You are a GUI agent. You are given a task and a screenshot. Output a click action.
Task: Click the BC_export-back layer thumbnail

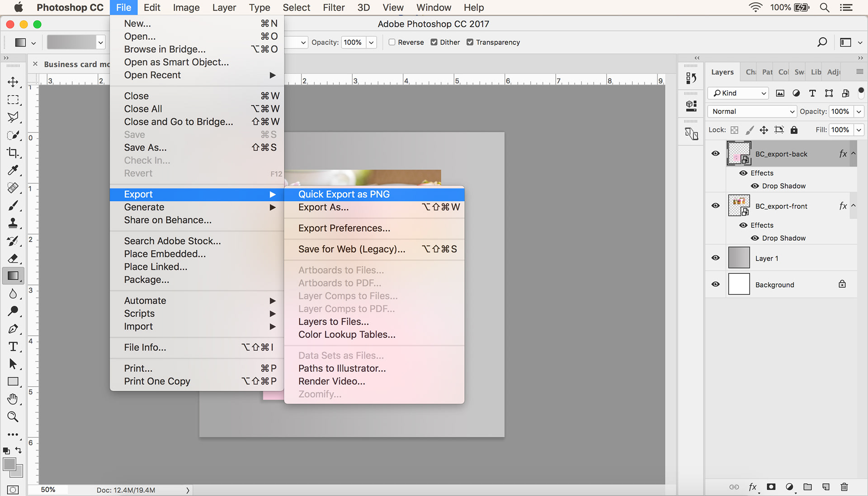(739, 154)
